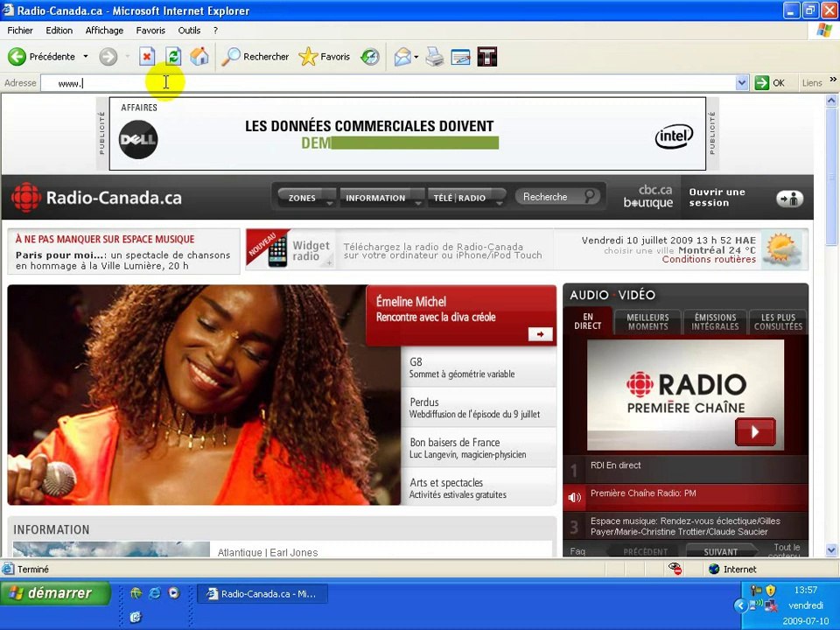Click the page scrollbar down arrow
Image resolution: width=840 pixels, height=630 pixels.
tap(831, 549)
